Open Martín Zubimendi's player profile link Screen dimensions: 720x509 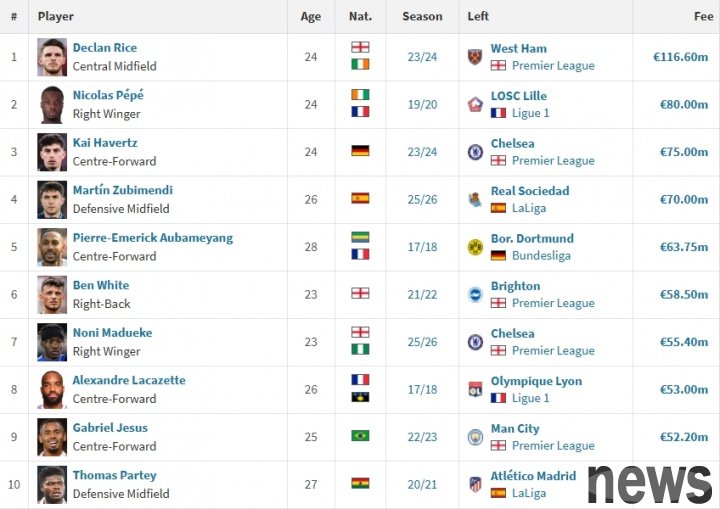123,190
